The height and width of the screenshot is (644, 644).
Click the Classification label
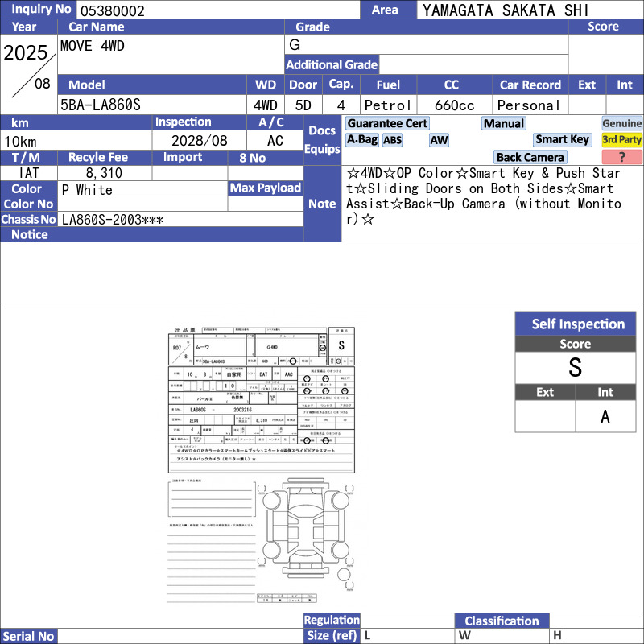pyautogui.click(x=502, y=621)
